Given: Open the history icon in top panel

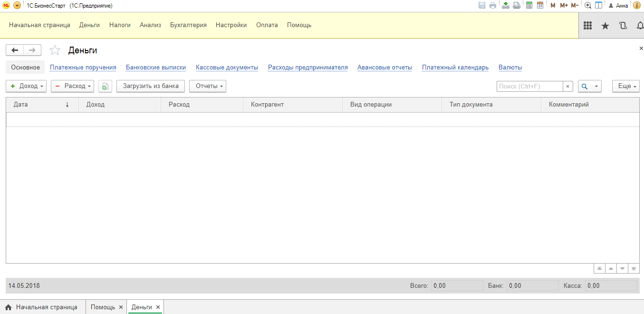Looking at the screenshot, I should coord(623,26).
